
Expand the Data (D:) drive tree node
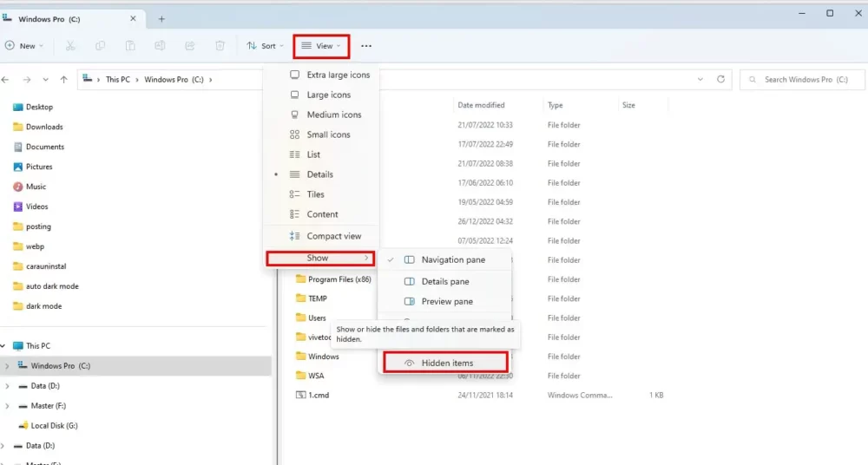8,386
